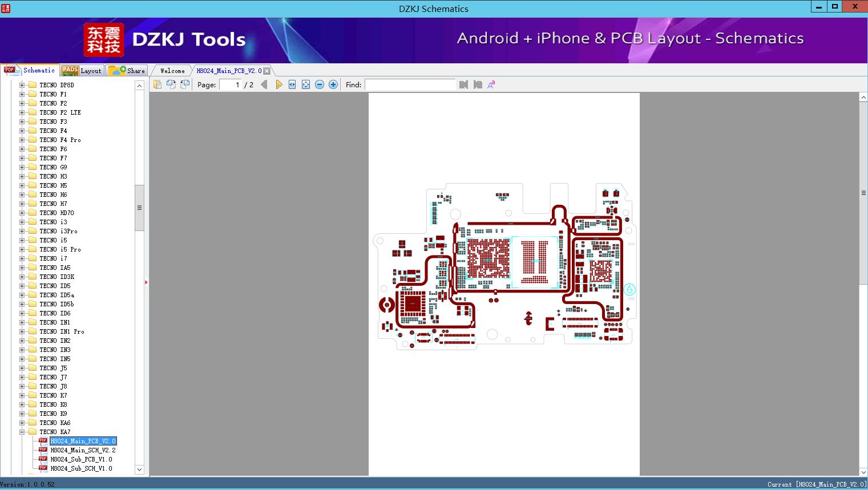Click the fit page icon
This screenshot has width=868, height=490.
(306, 84)
